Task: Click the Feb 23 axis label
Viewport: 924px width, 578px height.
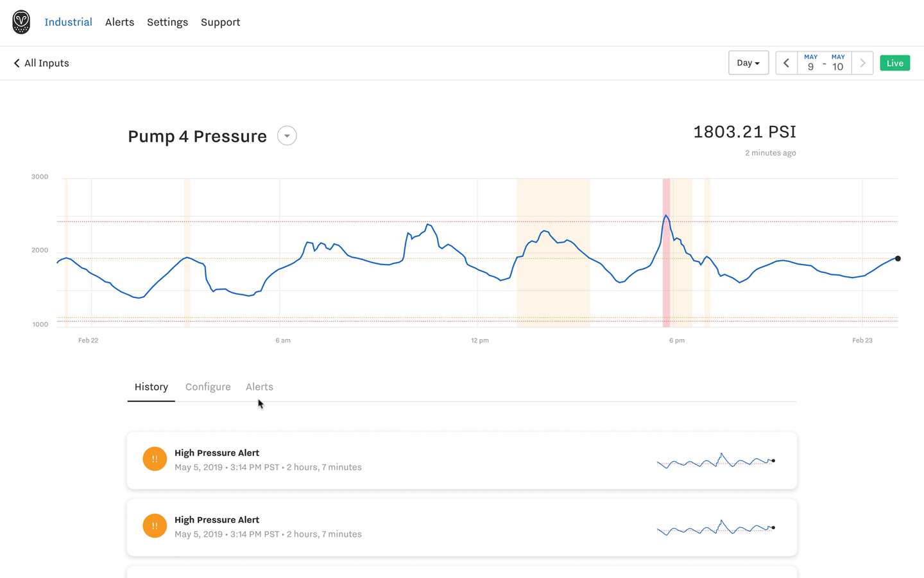Action: tap(862, 340)
